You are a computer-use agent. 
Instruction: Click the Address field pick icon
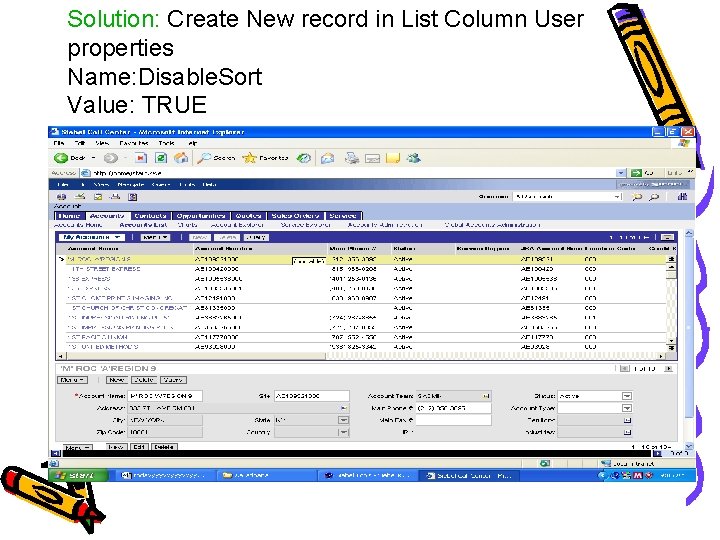(344, 408)
